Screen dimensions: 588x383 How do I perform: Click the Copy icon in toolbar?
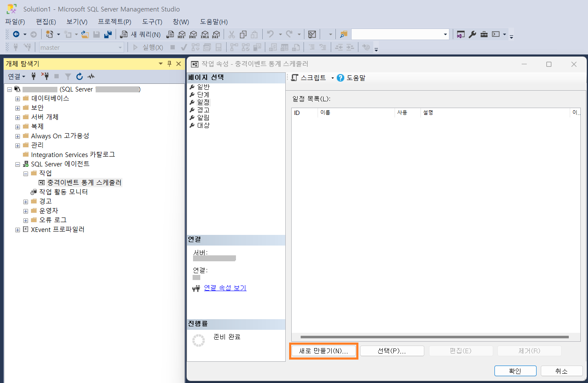click(243, 34)
